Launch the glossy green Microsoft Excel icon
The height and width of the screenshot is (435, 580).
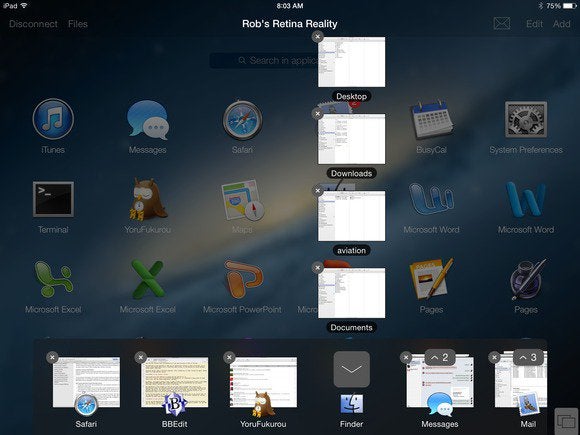pyautogui.click(x=53, y=279)
